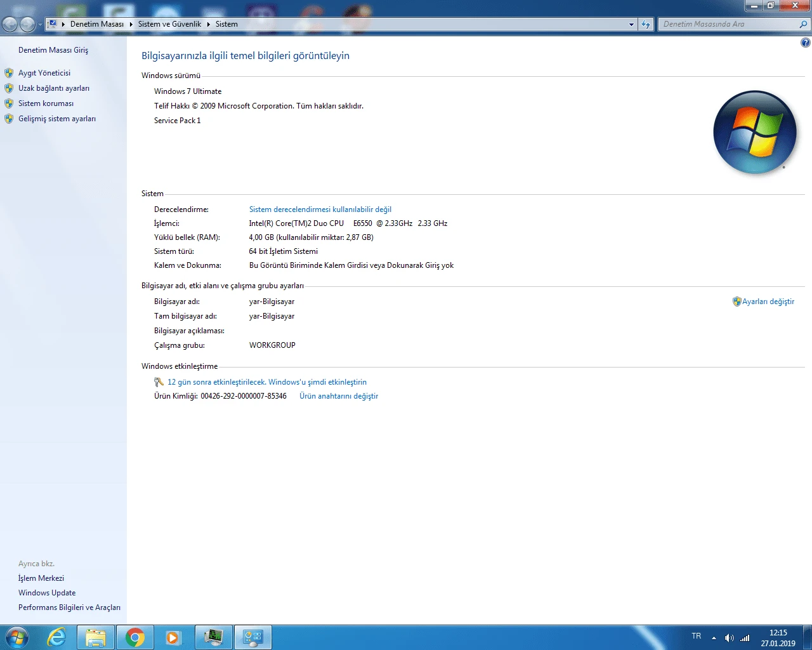Select the 64 bit İşletim Sistemi text

point(284,251)
